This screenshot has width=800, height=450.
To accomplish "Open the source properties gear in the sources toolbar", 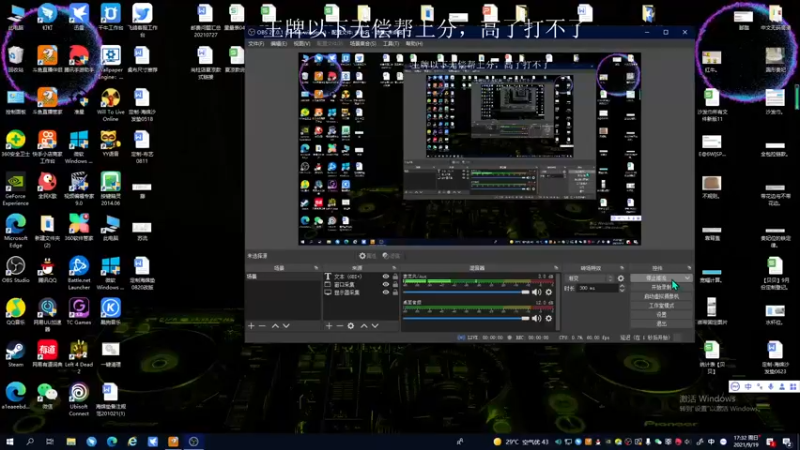I will point(351,326).
